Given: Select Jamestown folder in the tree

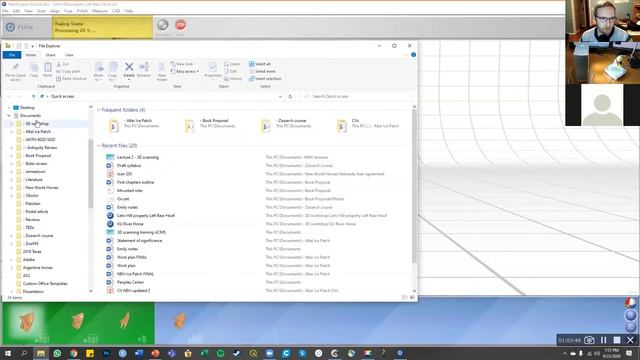Looking at the screenshot, I should [x=35, y=171].
